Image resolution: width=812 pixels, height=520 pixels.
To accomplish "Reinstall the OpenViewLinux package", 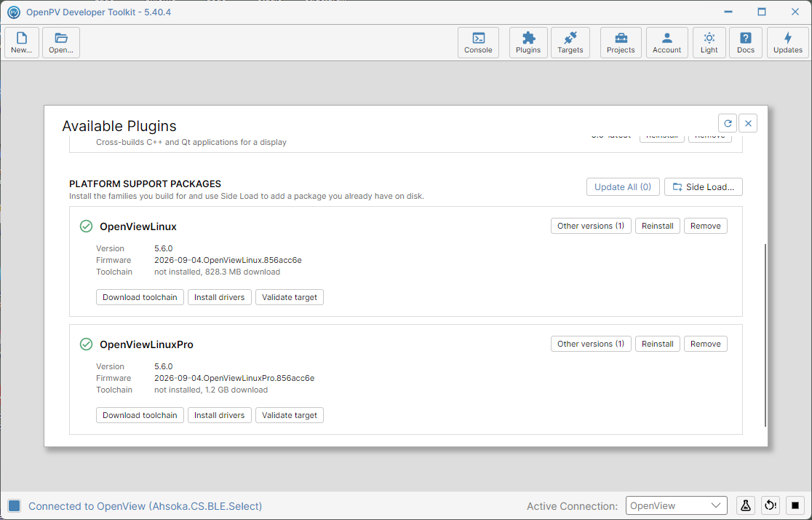I will point(658,226).
